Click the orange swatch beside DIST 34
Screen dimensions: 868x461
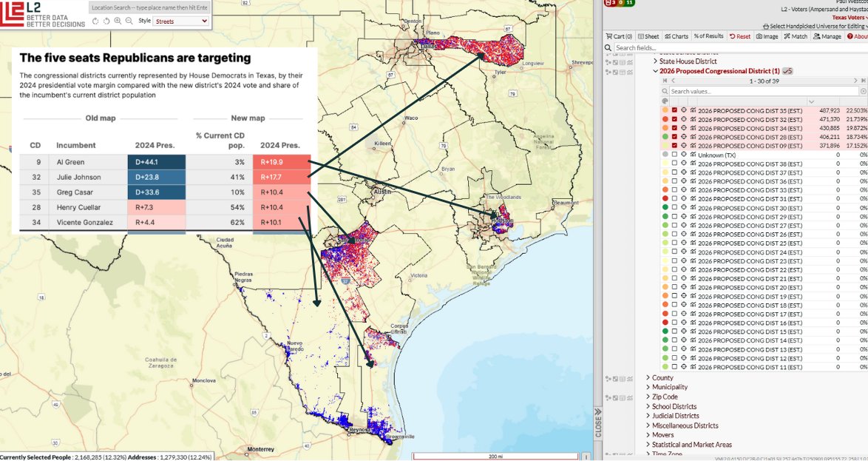coord(664,128)
